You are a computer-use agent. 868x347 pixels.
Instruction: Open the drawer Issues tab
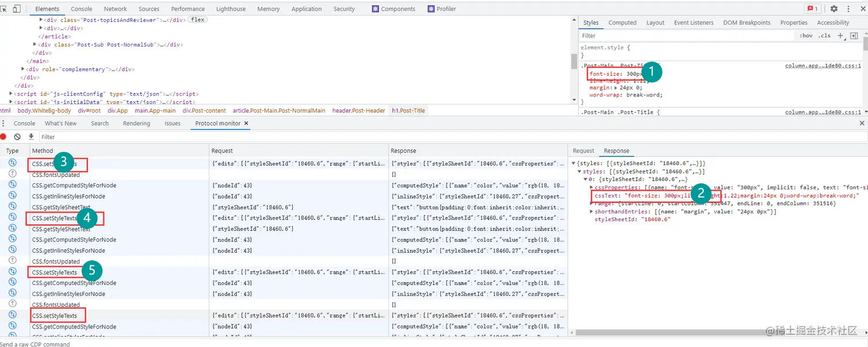[x=172, y=123]
